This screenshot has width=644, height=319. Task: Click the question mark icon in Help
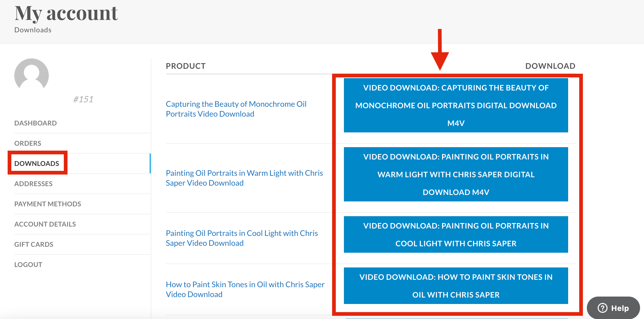(602, 308)
